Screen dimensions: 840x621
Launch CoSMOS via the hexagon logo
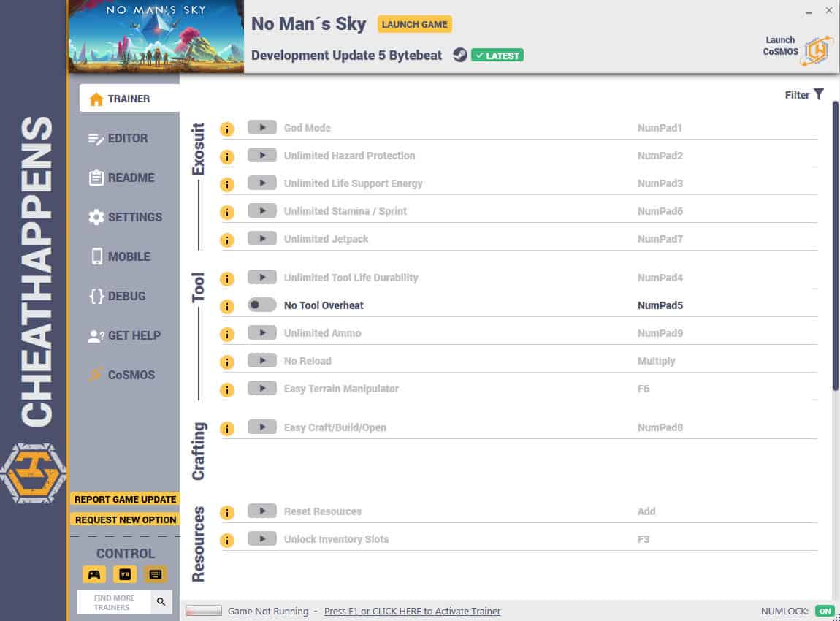817,50
